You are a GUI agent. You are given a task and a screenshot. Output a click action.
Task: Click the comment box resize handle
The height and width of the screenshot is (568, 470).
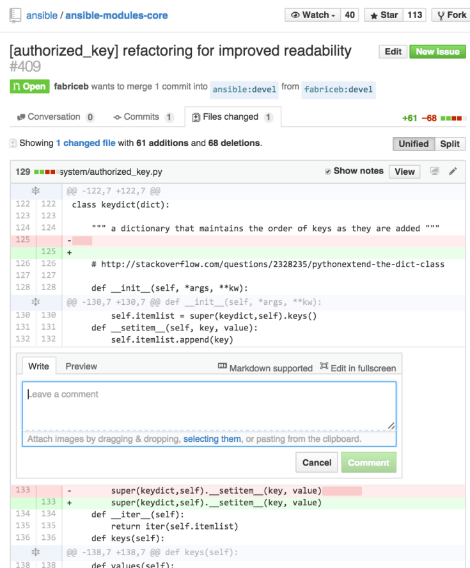(391, 426)
